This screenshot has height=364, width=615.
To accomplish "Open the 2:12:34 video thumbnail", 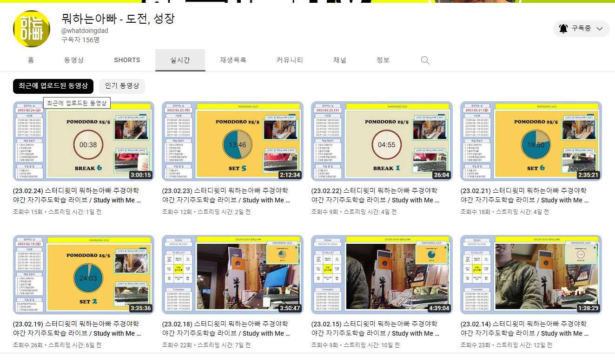I will (232, 141).
